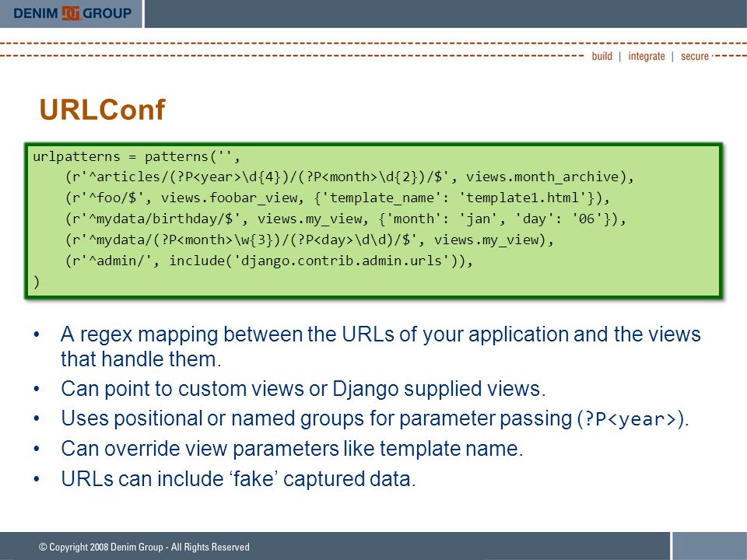Click the mydata/birthday code line

345,219
